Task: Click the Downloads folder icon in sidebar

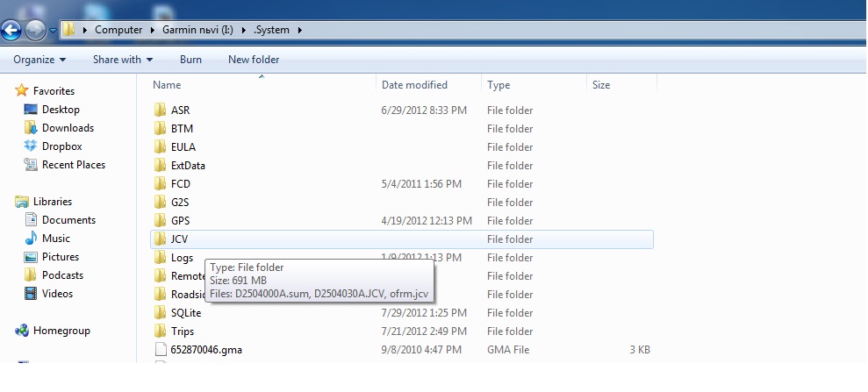Action: (31, 128)
